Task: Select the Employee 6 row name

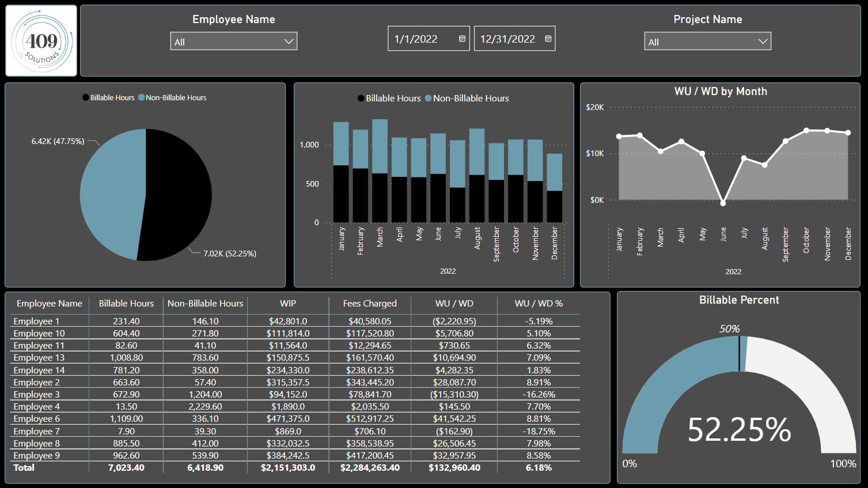Action: click(36, 419)
